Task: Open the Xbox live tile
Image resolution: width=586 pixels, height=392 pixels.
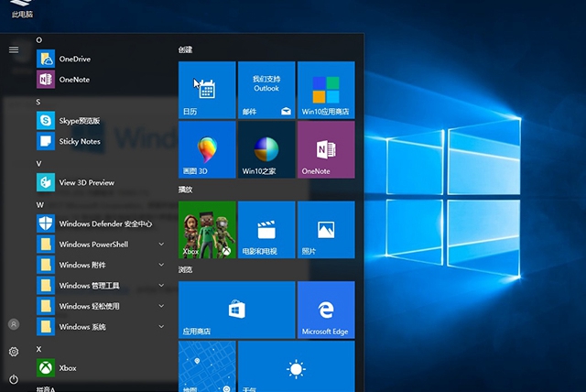Action: pyautogui.click(x=207, y=230)
